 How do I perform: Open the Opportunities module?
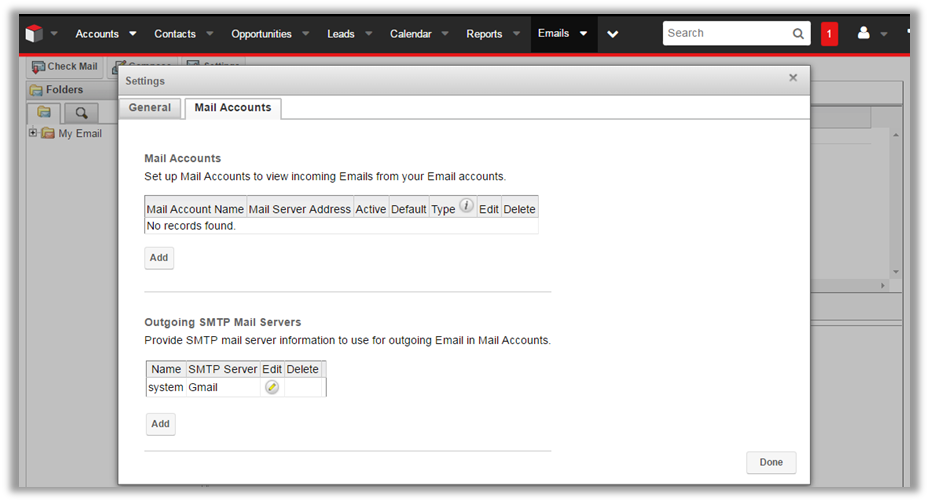coord(261,34)
